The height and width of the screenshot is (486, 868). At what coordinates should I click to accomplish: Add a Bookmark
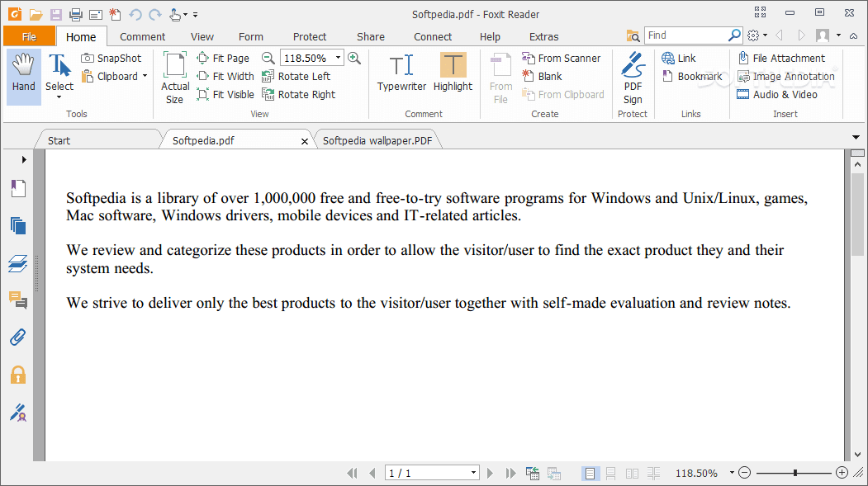692,76
